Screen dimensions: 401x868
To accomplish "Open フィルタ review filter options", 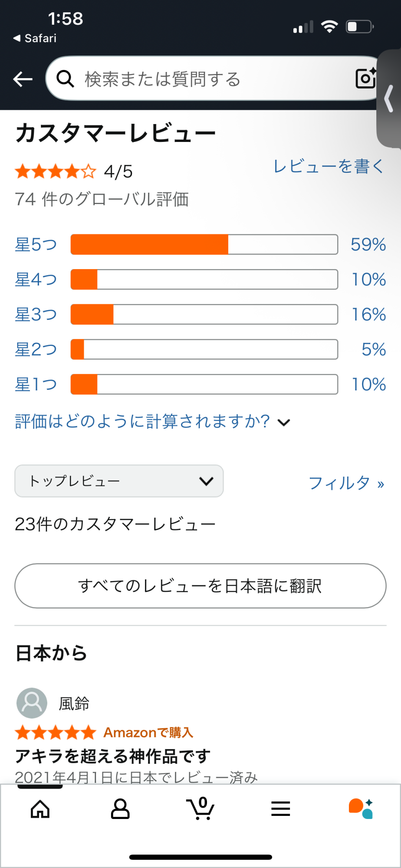I will [x=346, y=483].
